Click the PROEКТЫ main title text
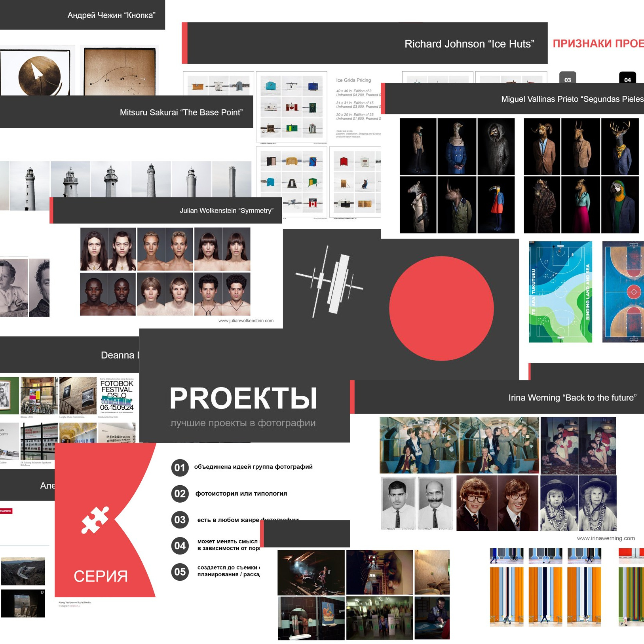This screenshot has height=644, width=644. pos(243,399)
